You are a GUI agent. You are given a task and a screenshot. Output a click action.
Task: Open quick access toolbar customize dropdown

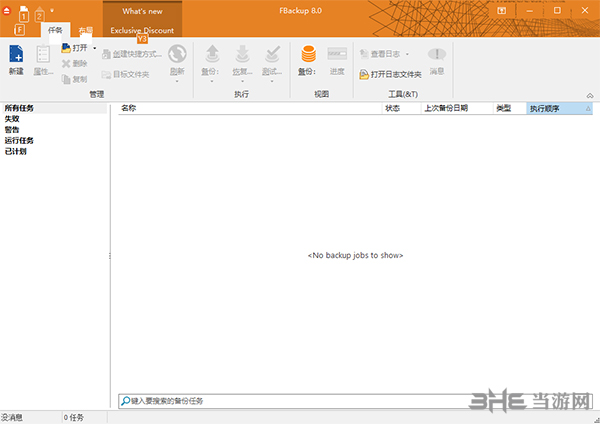coord(52,11)
